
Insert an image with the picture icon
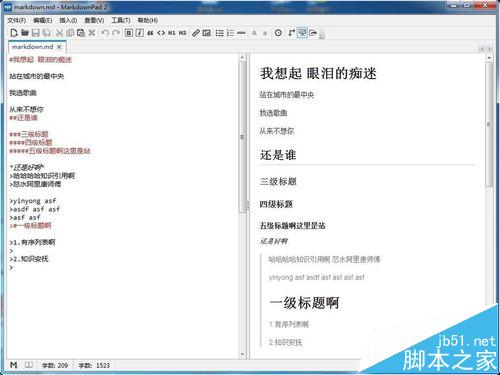(x=207, y=33)
